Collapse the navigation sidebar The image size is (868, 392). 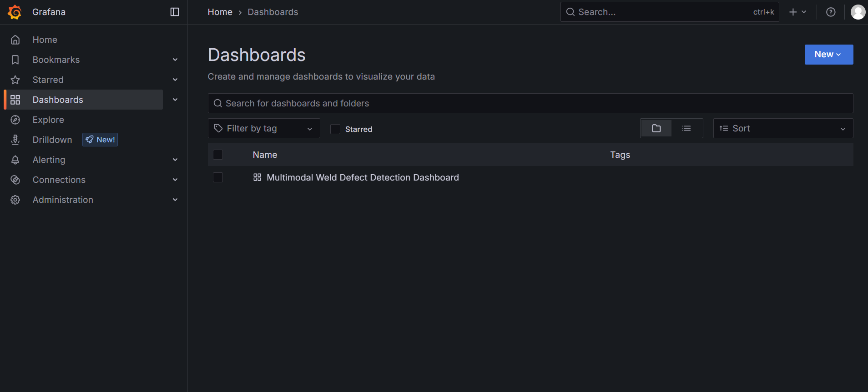click(x=175, y=12)
